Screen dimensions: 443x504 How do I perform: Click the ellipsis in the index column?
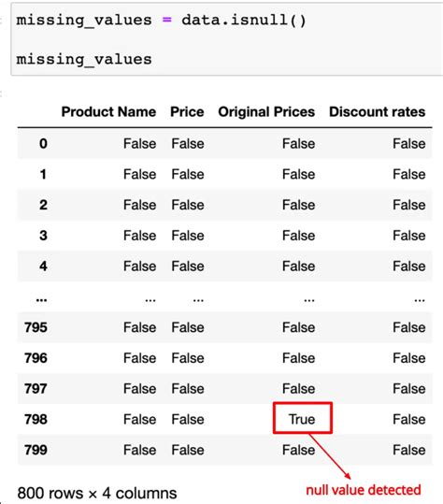pos(41,300)
